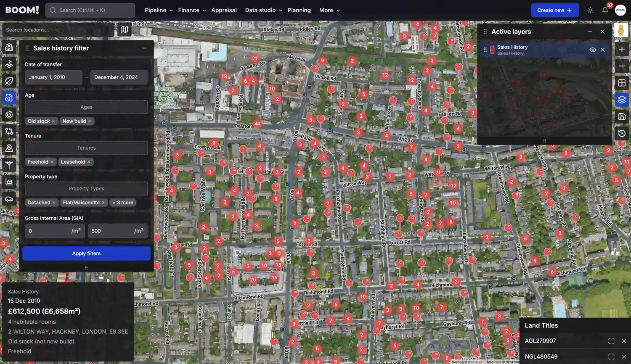This screenshot has width=631, height=364.
Task: Focus the global Search (Ctrl/⌘ + K) box
Action: [90, 10]
